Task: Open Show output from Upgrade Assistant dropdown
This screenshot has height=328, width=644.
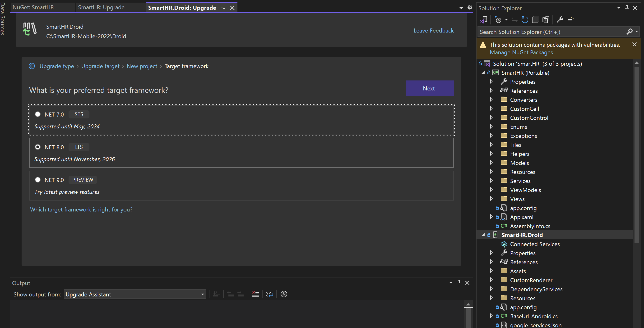Action: pyautogui.click(x=135, y=294)
